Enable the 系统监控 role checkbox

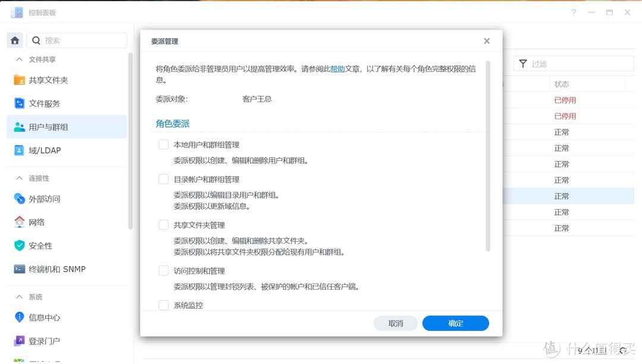pyautogui.click(x=163, y=305)
